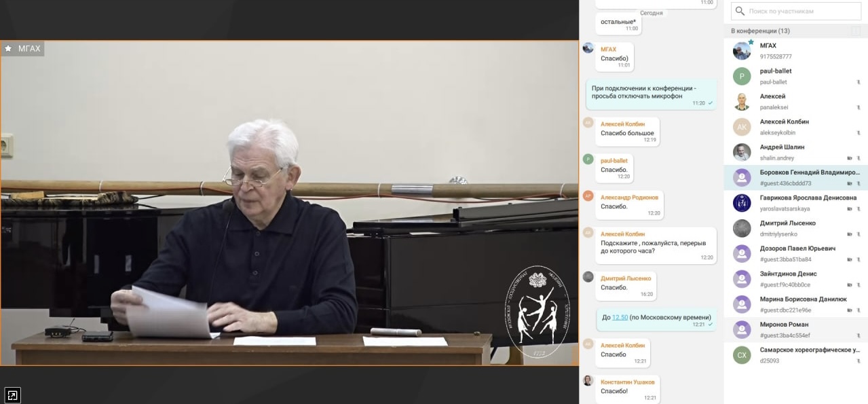Click the Гаврикова Ярослава Денисовна avatar

click(742, 203)
